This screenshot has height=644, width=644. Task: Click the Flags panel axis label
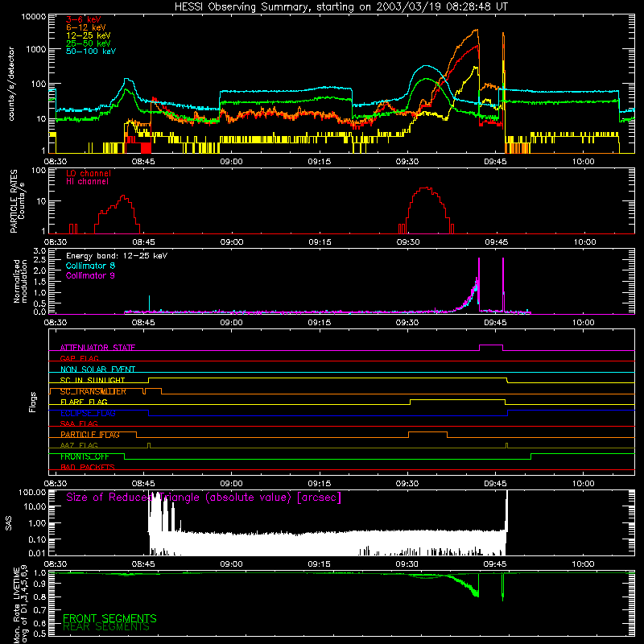pyautogui.click(x=33, y=402)
